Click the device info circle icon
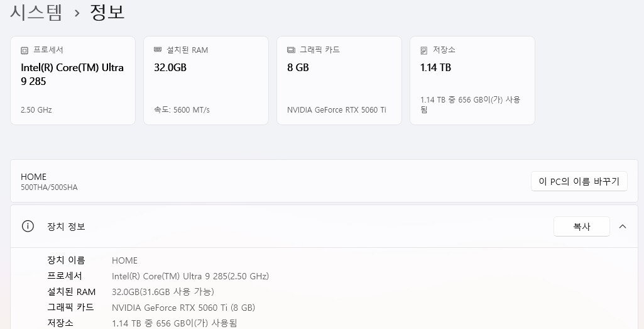This screenshot has width=644, height=329. 28,226
